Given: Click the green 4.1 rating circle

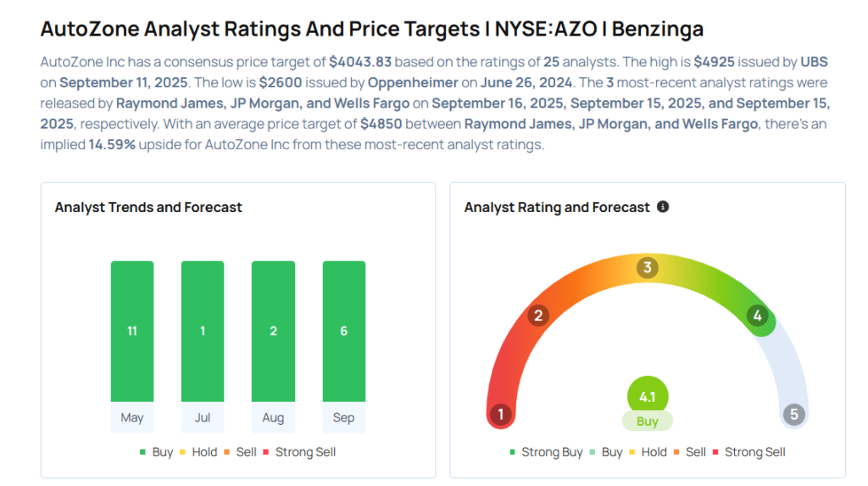Looking at the screenshot, I should click(x=648, y=396).
